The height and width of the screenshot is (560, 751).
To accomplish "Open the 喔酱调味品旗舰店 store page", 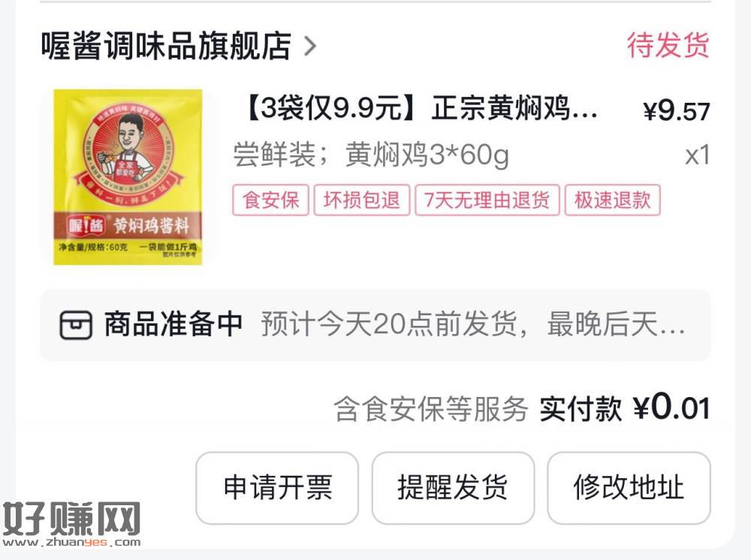I will pyautogui.click(x=166, y=46).
